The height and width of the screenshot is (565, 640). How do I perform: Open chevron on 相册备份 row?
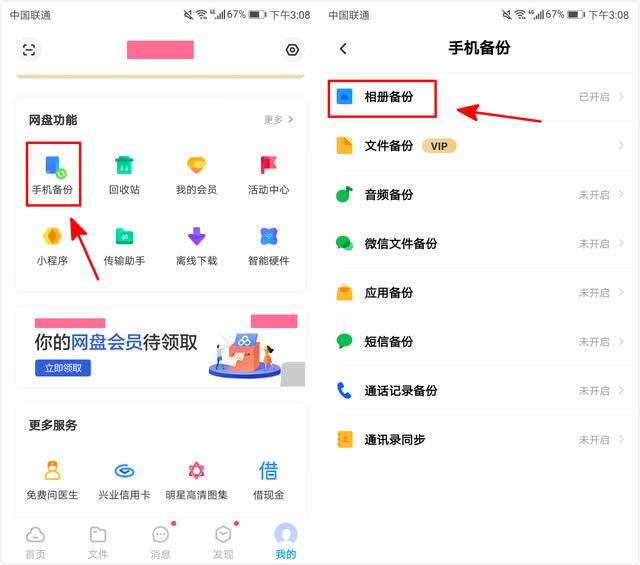pos(621,96)
